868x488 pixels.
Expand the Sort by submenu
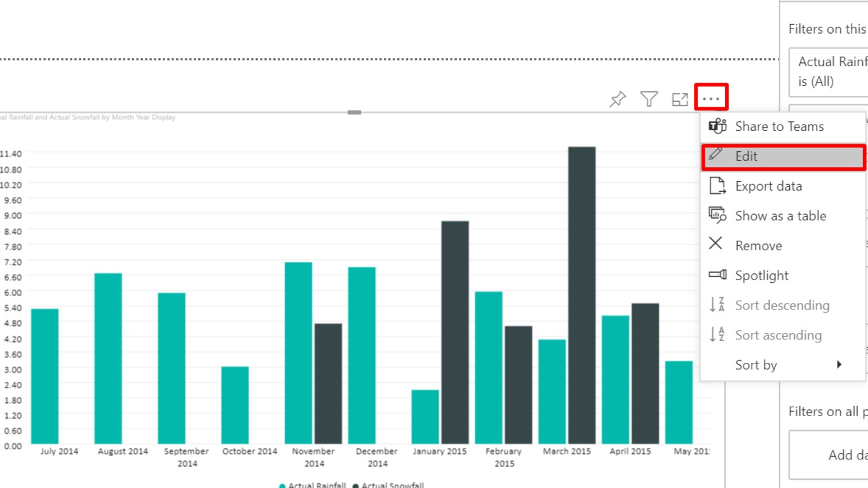click(783, 365)
